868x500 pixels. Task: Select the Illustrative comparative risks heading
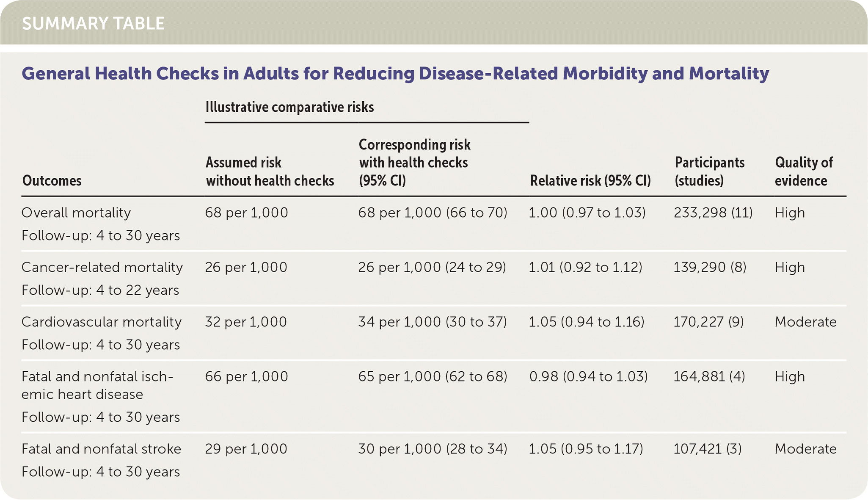coord(289,107)
